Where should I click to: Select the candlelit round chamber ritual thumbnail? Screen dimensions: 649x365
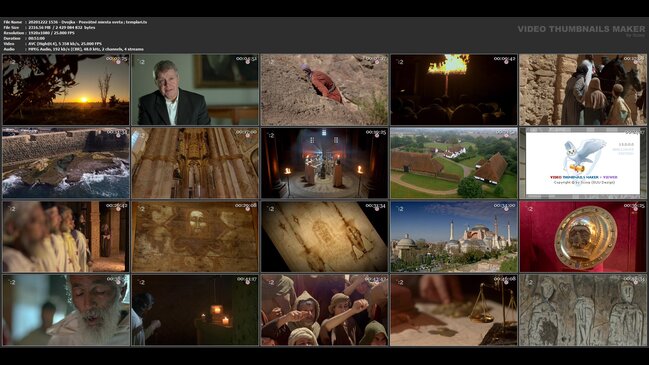[x=324, y=163]
